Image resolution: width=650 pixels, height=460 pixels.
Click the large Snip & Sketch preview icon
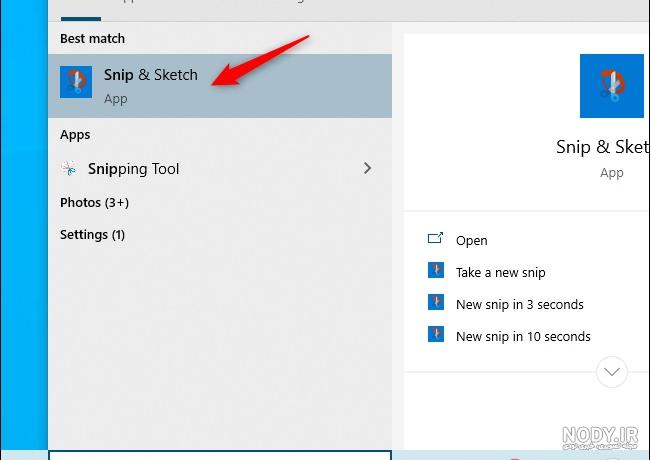click(611, 86)
